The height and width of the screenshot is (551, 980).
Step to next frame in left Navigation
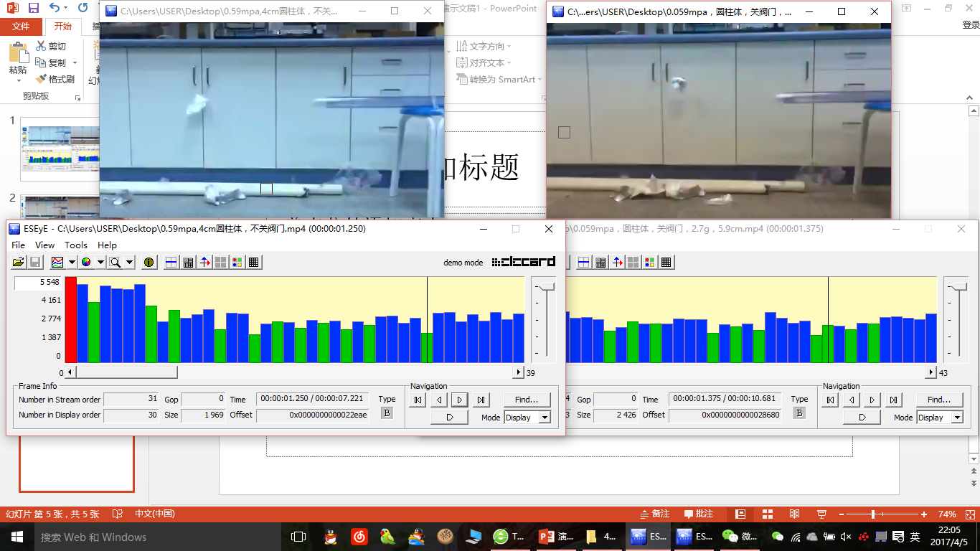click(x=460, y=400)
